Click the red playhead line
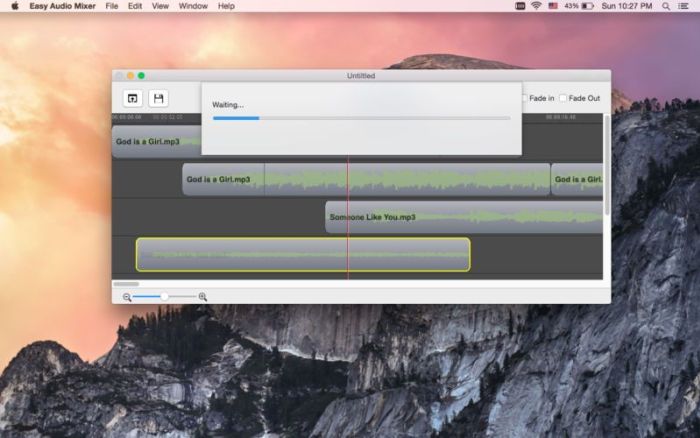This screenshot has height=438, width=700. pos(348,217)
